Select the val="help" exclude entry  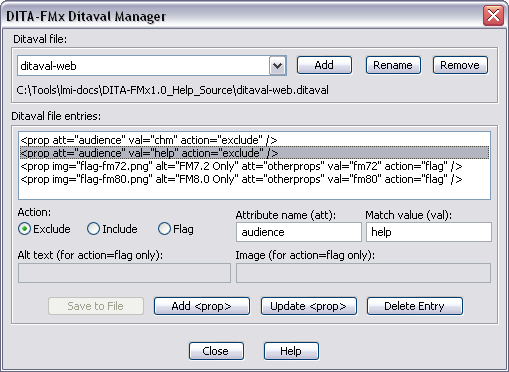(255, 153)
